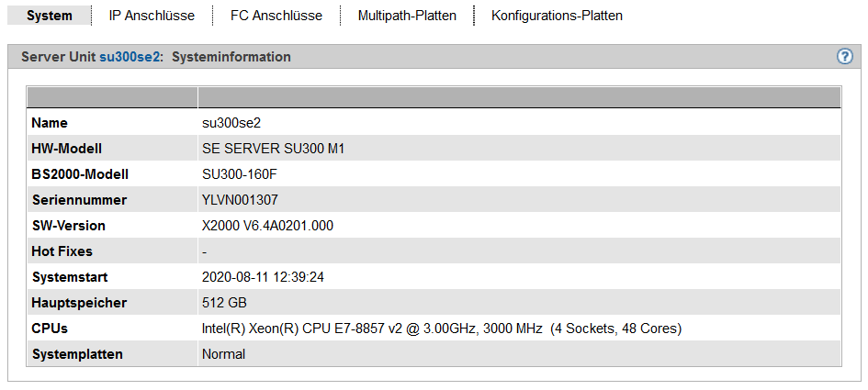Click the SE SERVER SU300 M1 value
The image size is (868, 390).
tap(273, 149)
